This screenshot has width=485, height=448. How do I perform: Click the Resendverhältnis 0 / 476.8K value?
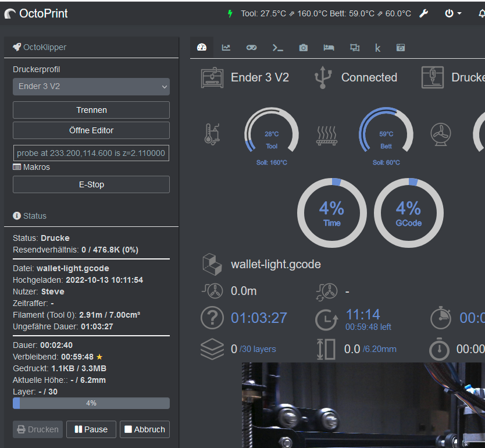[x=110, y=250]
